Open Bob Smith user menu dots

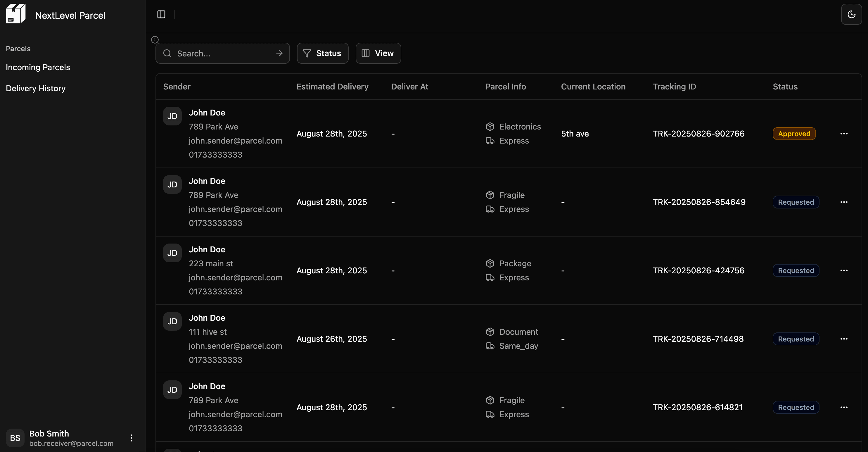coord(132,437)
